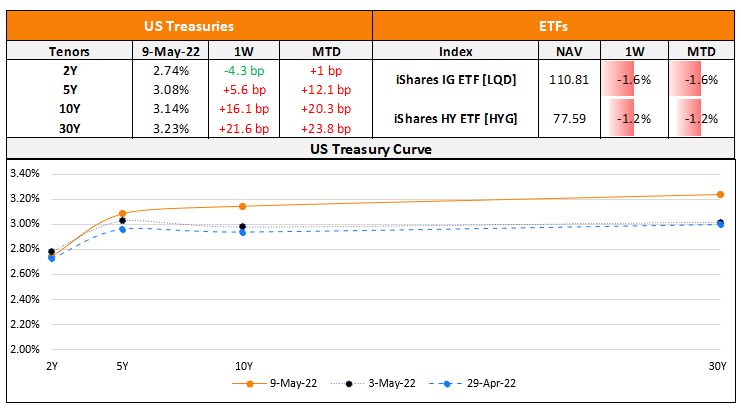The image size is (741, 410).
Task: Select the 2Y yield value 2.74%
Action: (x=161, y=71)
